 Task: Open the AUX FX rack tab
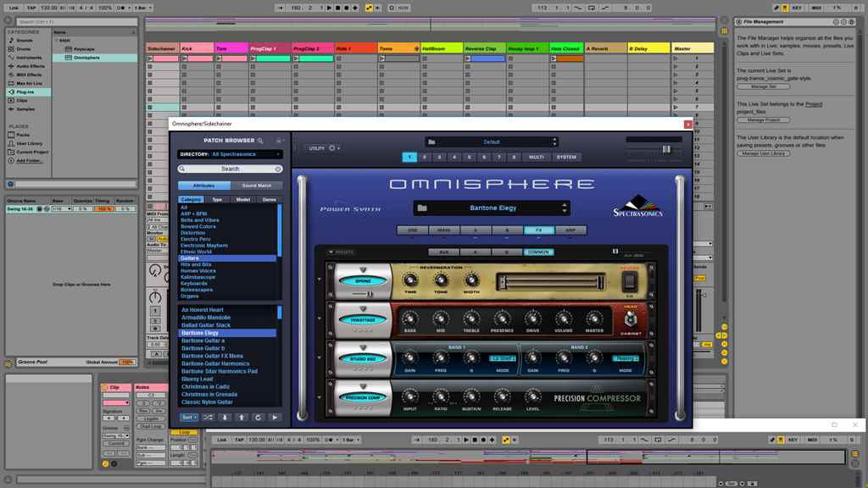(x=443, y=252)
